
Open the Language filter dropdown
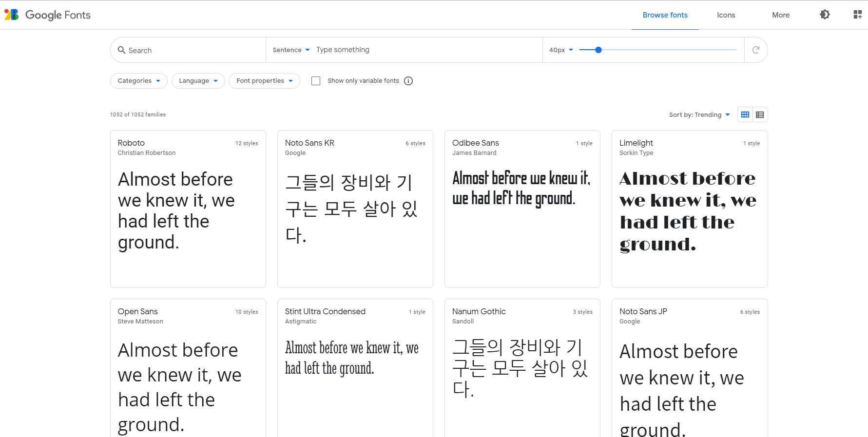pos(198,81)
